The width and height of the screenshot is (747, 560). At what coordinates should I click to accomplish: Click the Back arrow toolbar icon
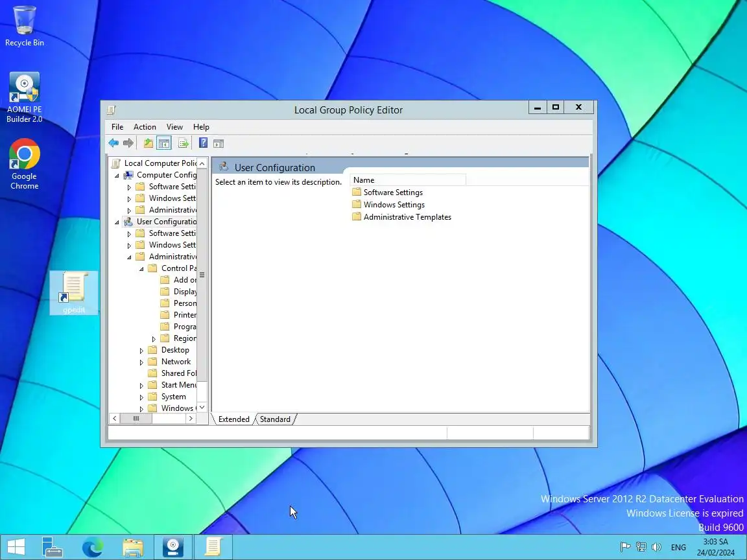click(x=113, y=143)
